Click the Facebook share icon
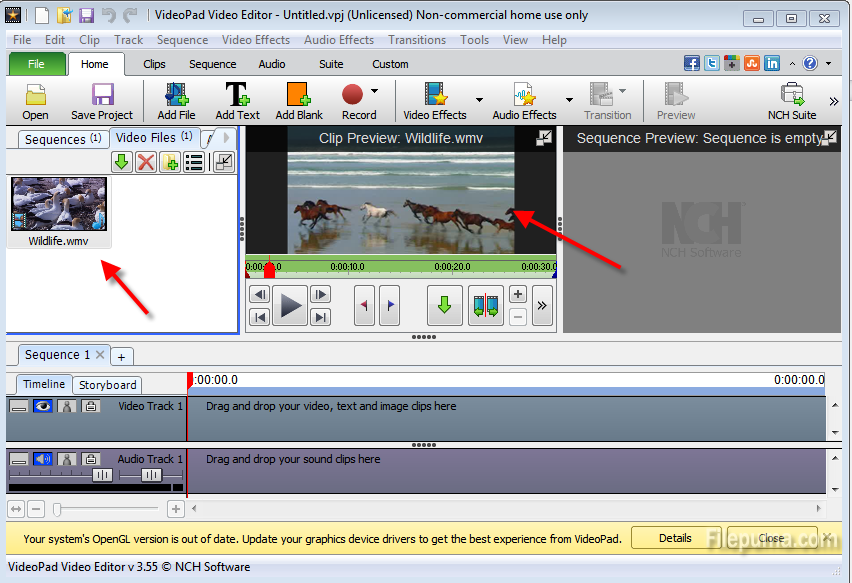Image resolution: width=852 pixels, height=583 pixels. click(x=692, y=63)
